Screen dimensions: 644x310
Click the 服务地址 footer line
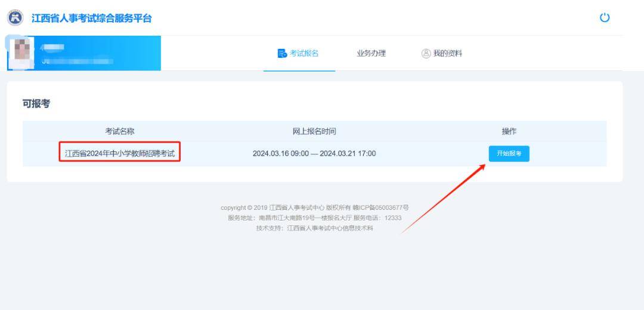coord(315,218)
